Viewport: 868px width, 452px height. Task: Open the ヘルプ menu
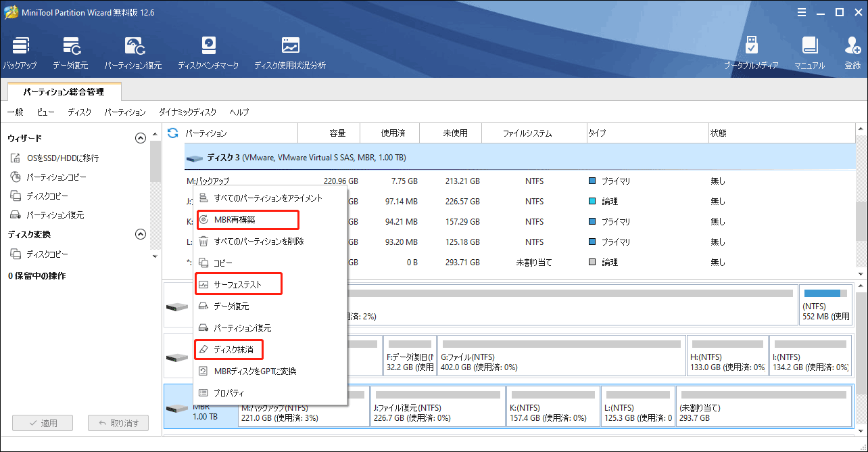pos(239,112)
